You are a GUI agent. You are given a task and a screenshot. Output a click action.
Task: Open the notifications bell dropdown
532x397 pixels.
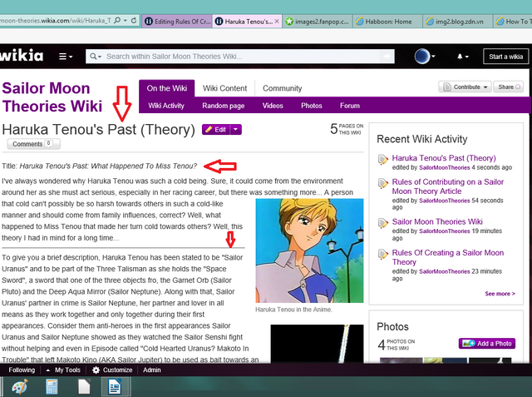[x=463, y=57]
